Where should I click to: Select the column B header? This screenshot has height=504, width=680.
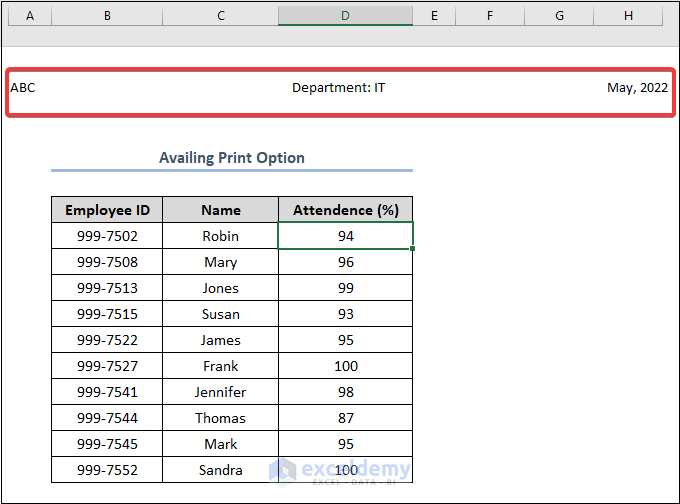pyautogui.click(x=107, y=16)
